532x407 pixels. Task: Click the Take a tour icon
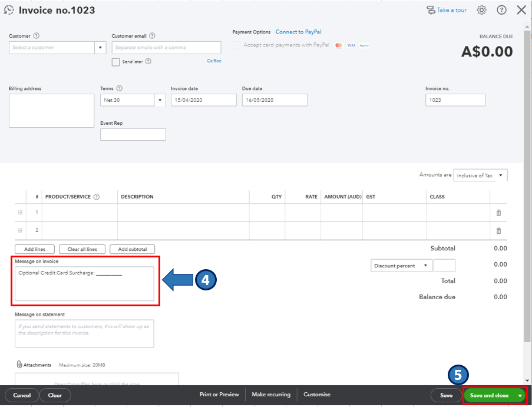tap(431, 11)
